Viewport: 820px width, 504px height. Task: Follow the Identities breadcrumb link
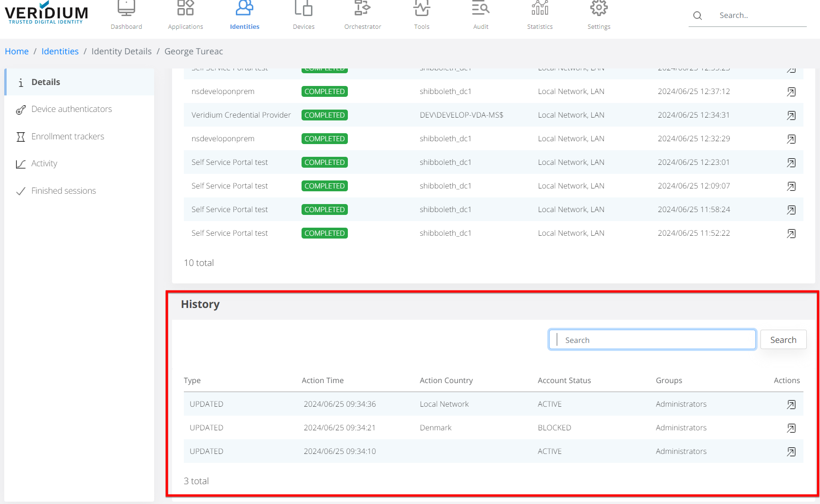coord(60,51)
